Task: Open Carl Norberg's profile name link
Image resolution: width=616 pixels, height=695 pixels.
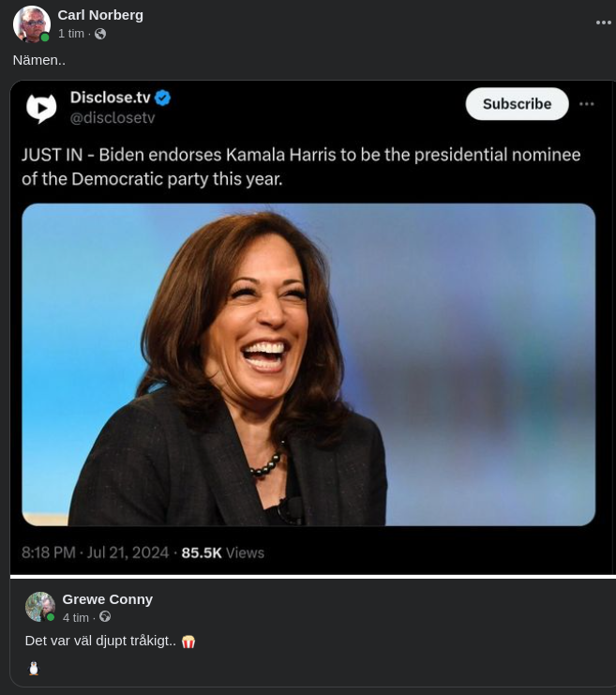Action: [100, 15]
